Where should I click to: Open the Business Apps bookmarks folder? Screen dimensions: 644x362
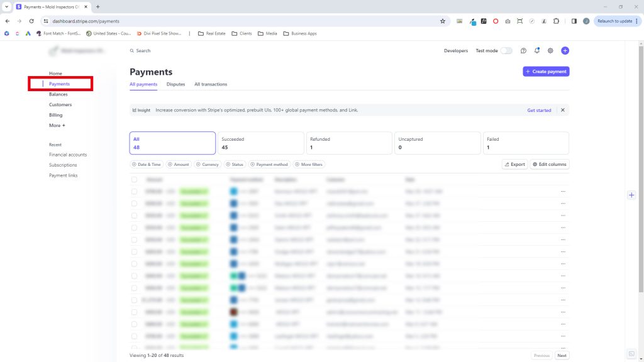click(300, 33)
